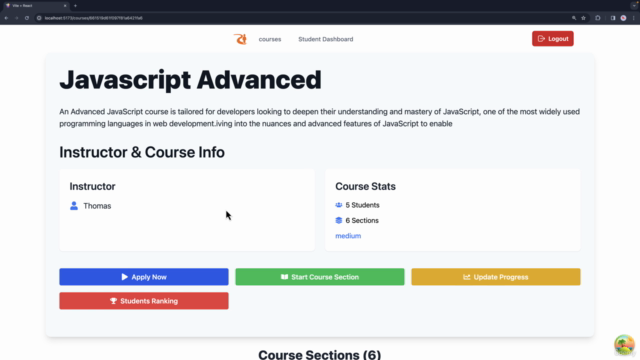Expand the tab search dropdown arrow
The image size is (640, 360).
(634, 6)
